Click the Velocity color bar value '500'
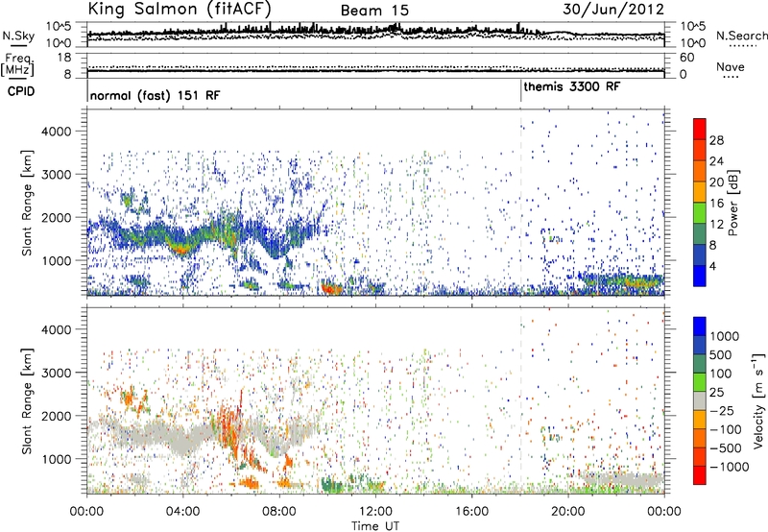768x532 pixels. click(721, 354)
